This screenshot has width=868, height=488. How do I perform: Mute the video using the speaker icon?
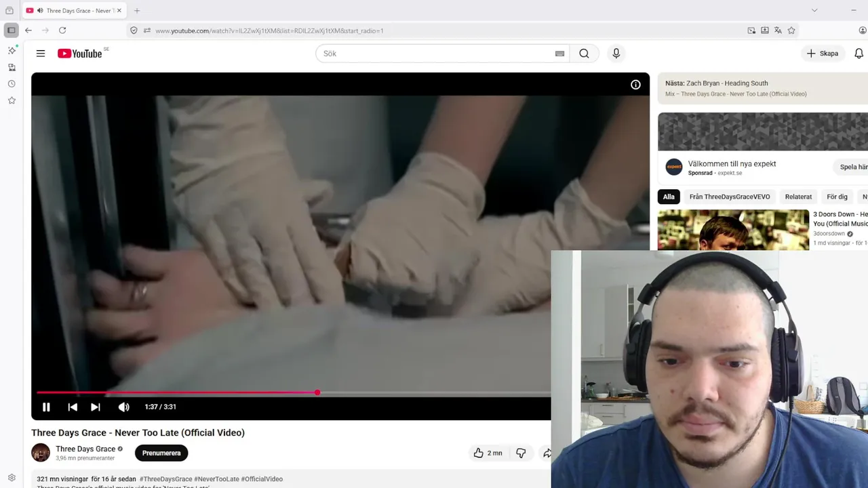click(x=123, y=407)
